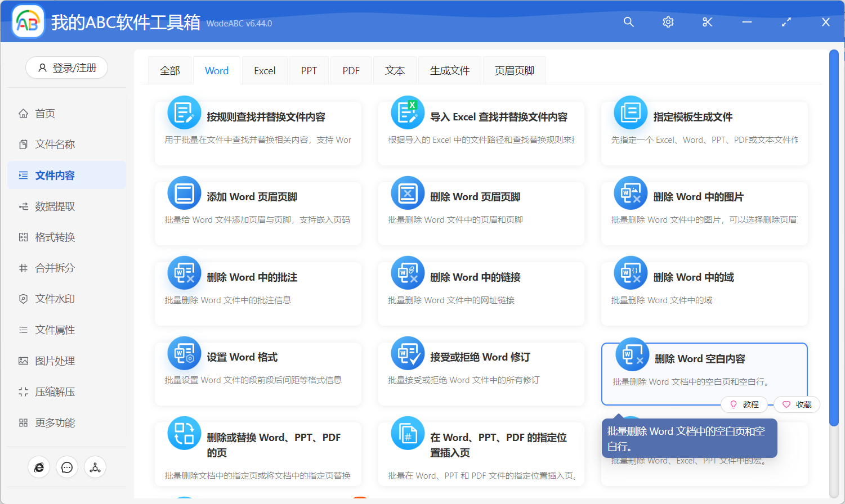Viewport: 845px width, 504px height.
Task: Open the browser website icon at bottom left
Action: click(x=39, y=467)
